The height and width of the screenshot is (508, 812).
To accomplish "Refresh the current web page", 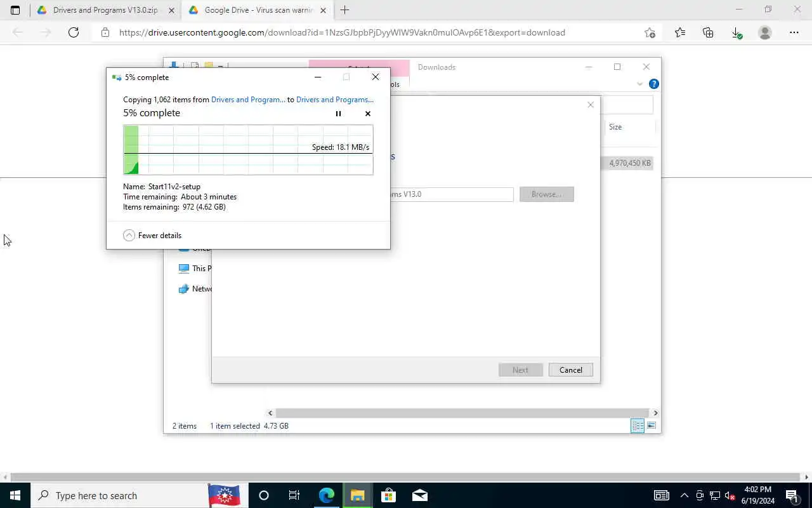I will tap(74, 32).
